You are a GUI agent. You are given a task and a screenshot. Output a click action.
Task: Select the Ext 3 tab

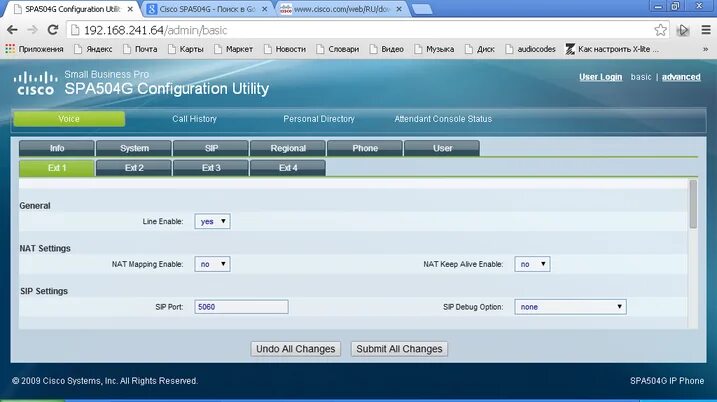tap(211, 168)
